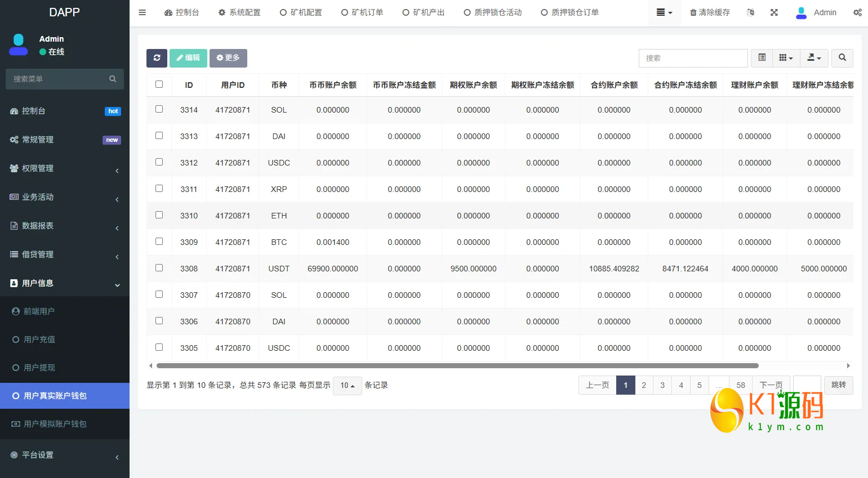Go to page 2
Screen dimensions: 868x478
coord(644,385)
